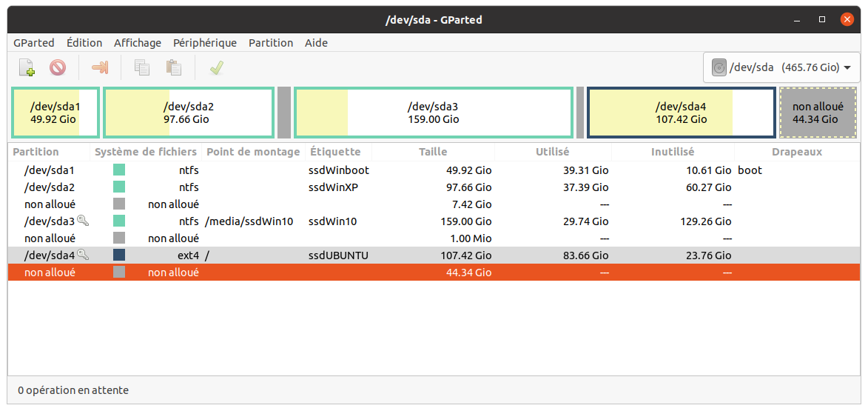The image size is (868, 411).
Task: Click the Système de fichiers column header
Action: (146, 152)
